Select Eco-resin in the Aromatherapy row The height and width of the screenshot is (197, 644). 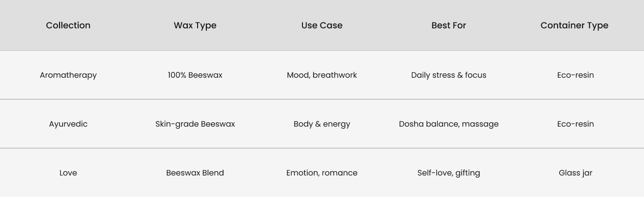[576, 75]
